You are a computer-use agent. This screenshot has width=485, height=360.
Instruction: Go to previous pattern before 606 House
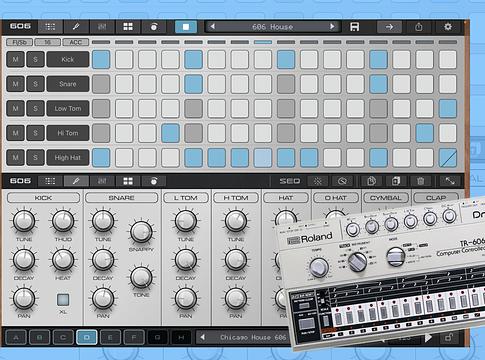pos(212,26)
